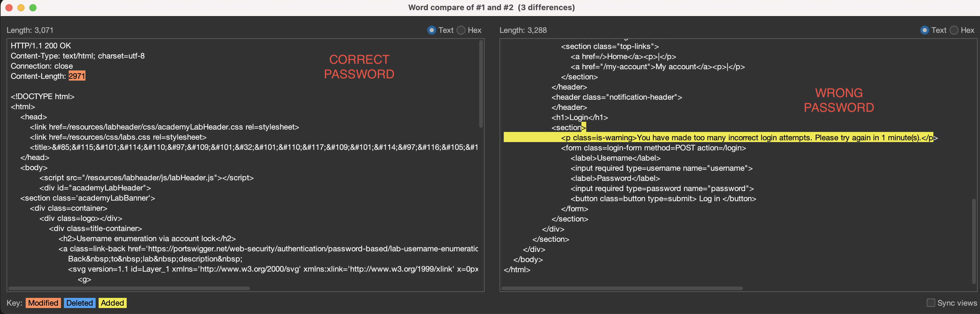Click the orange Modified key swatch
The image size is (980, 314).
[43, 303]
